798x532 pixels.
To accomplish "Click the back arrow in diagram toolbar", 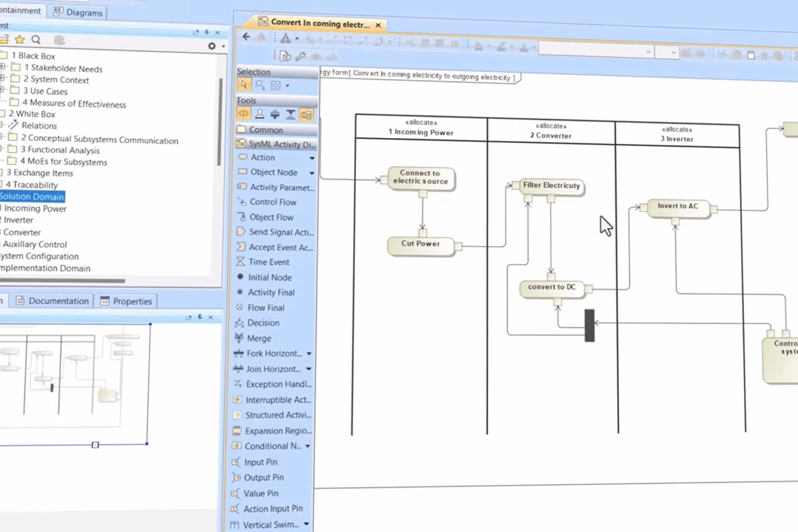I will click(x=246, y=37).
